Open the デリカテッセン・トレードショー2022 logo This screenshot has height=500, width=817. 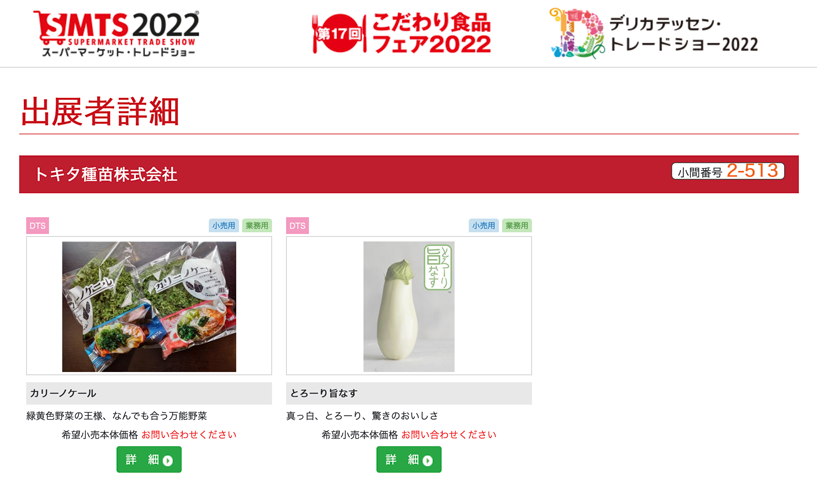[x=654, y=33]
